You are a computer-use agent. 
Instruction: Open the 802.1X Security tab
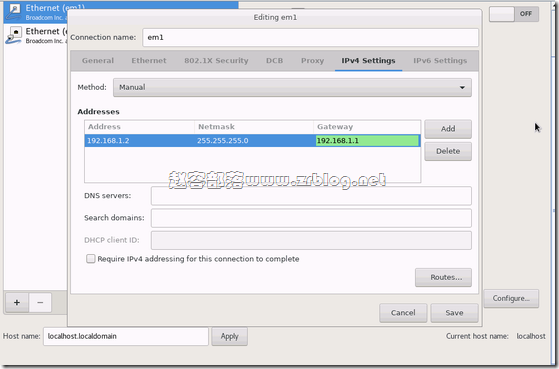(x=216, y=61)
